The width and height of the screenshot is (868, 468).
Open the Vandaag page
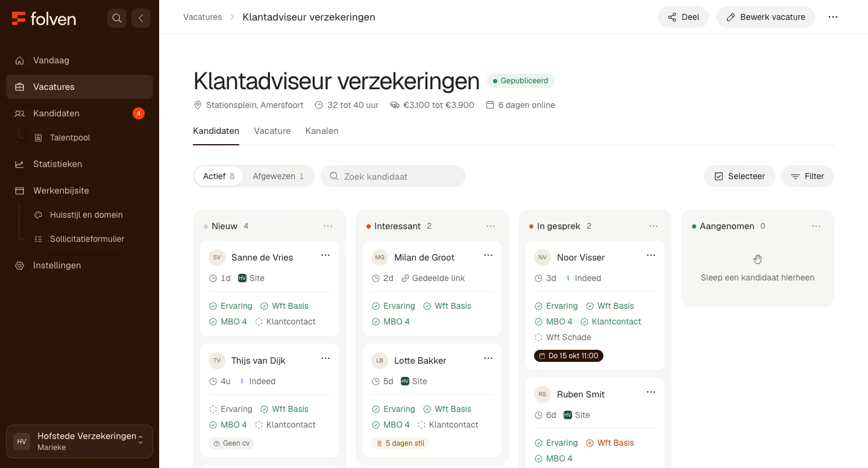(x=80, y=60)
